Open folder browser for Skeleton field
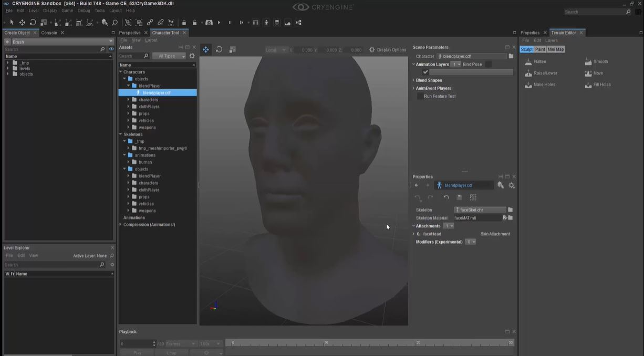644x356 pixels. coord(510,210)
